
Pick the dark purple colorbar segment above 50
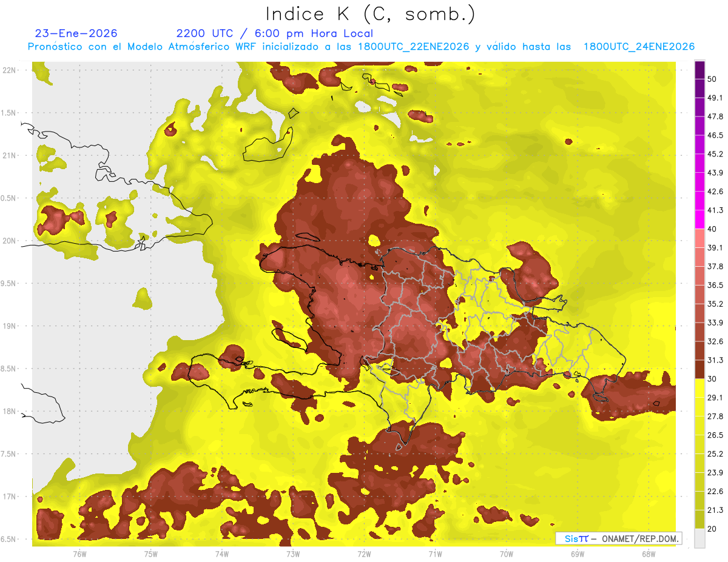point(699,70)
